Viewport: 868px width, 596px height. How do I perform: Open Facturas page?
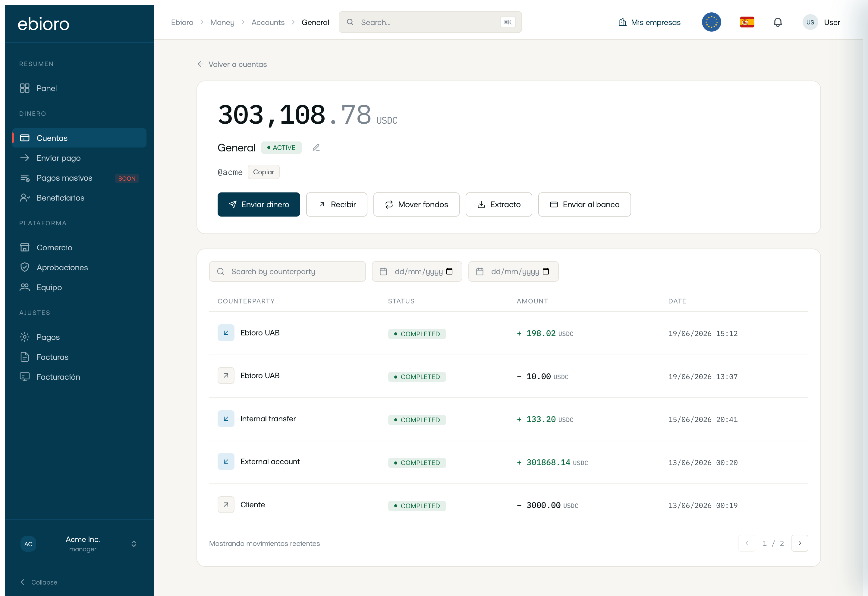tap(79, 357)
